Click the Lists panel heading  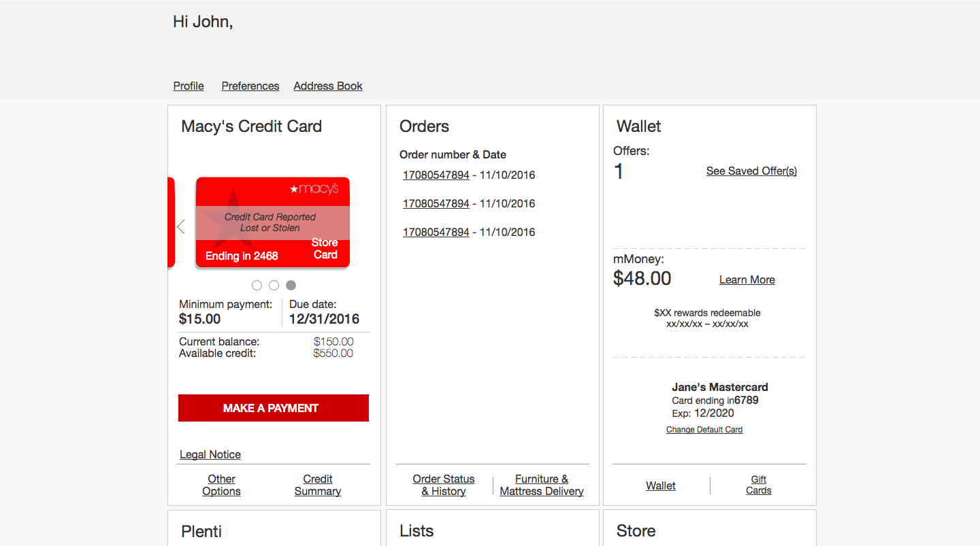point(416,531)
